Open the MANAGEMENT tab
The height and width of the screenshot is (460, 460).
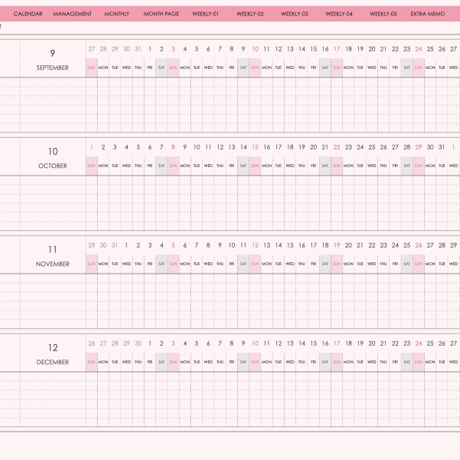pos(72,14)
